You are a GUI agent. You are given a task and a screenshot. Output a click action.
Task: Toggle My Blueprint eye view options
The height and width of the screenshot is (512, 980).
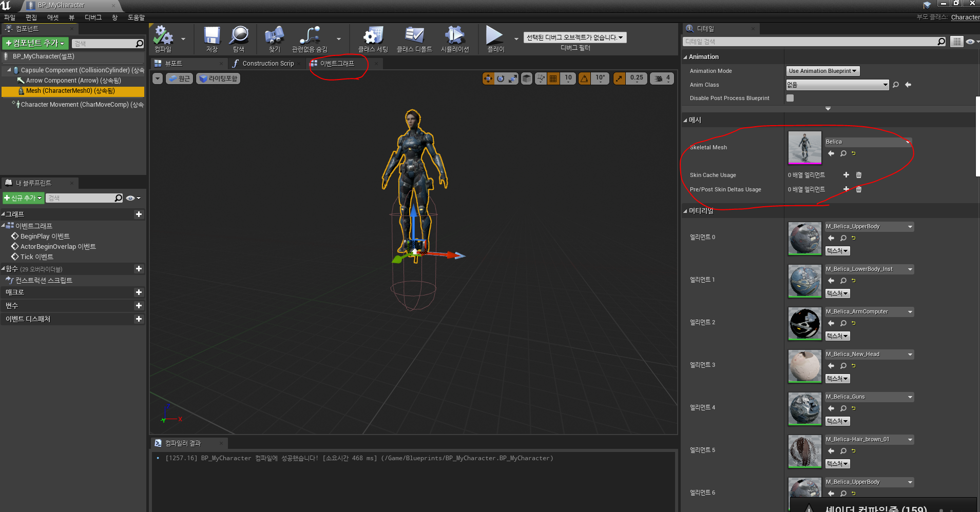(x=133, y=198)
